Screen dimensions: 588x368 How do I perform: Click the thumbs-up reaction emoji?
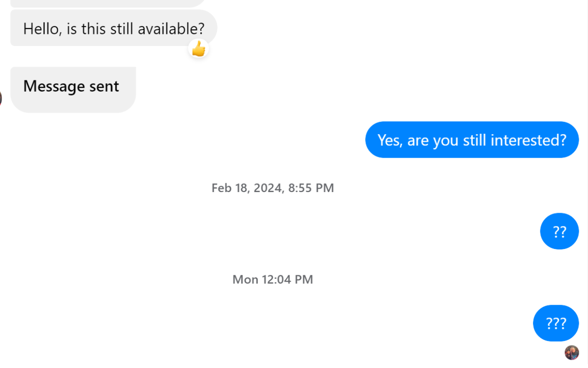198,49
